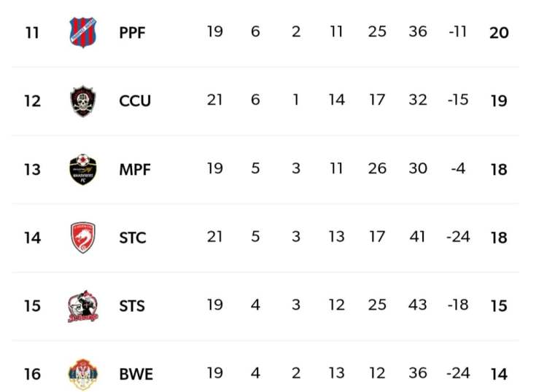Click the MPF Wanderers crest
547x392 pixels.
pyautogui.click(x=82, y=169)
